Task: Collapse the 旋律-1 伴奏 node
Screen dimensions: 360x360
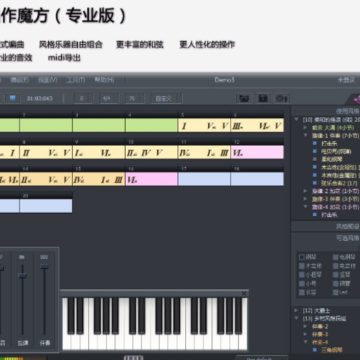Action: (305, 136)
